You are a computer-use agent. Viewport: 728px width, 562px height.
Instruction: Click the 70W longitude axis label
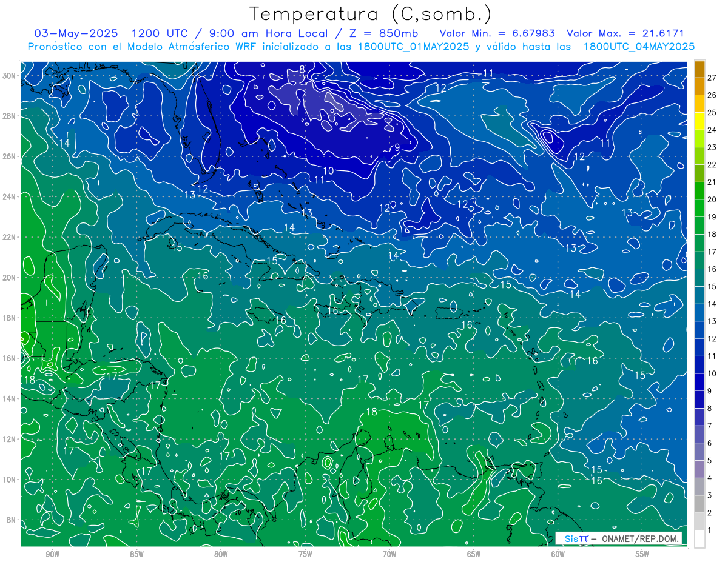389,554
